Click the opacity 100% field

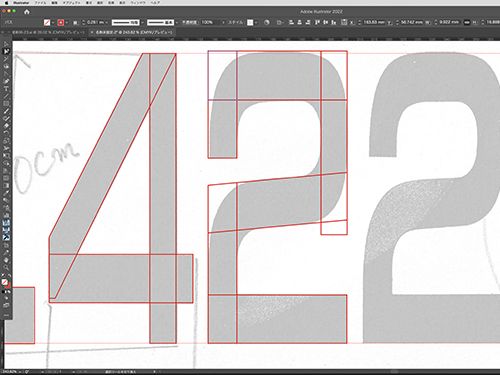211,22
